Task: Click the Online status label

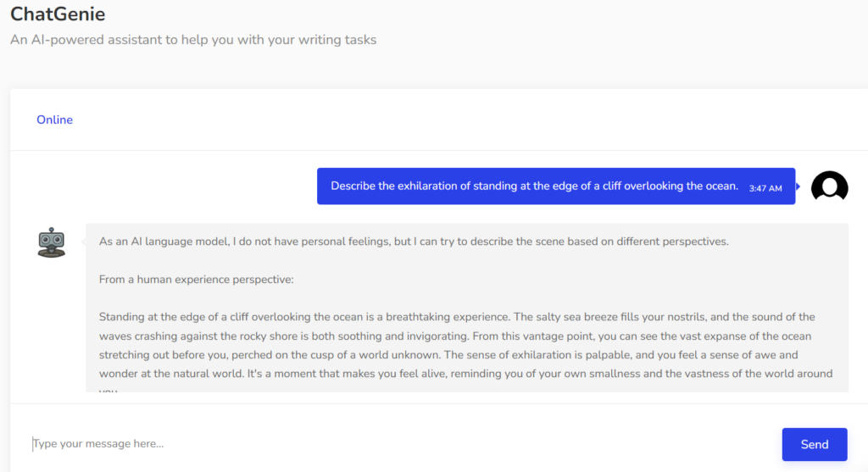Action: click(x=54, y=119)
